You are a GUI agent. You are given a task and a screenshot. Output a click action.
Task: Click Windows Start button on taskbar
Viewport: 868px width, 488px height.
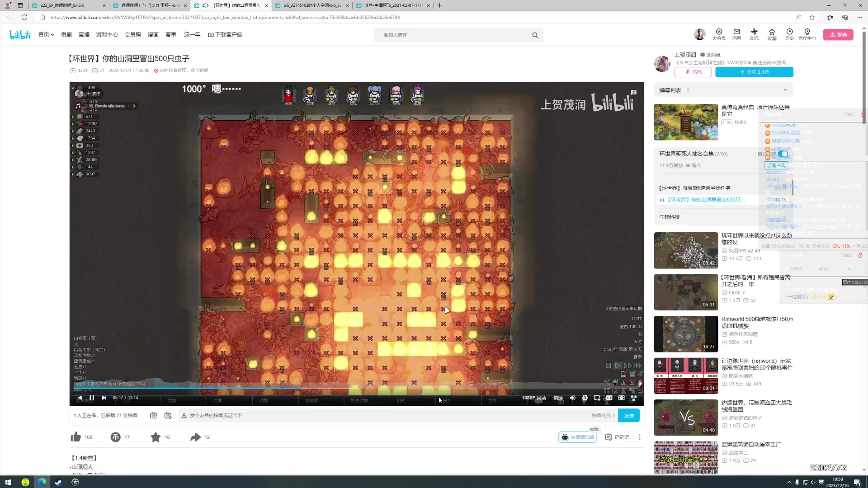click(x=8, y=482)
